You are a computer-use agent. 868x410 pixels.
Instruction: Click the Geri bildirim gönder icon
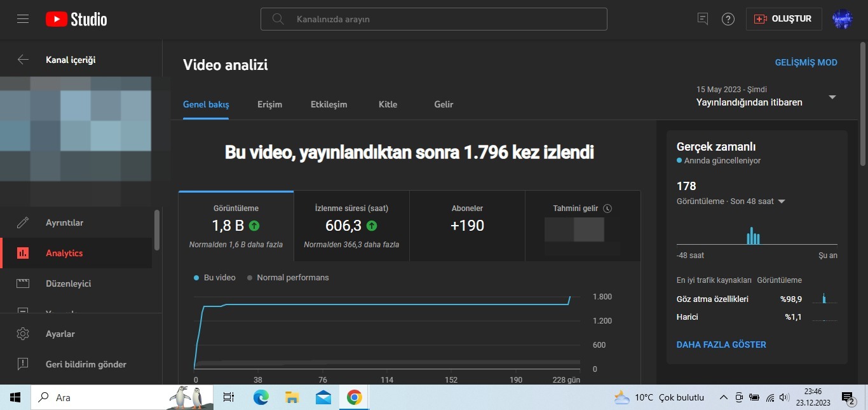(x=23, y=364)
